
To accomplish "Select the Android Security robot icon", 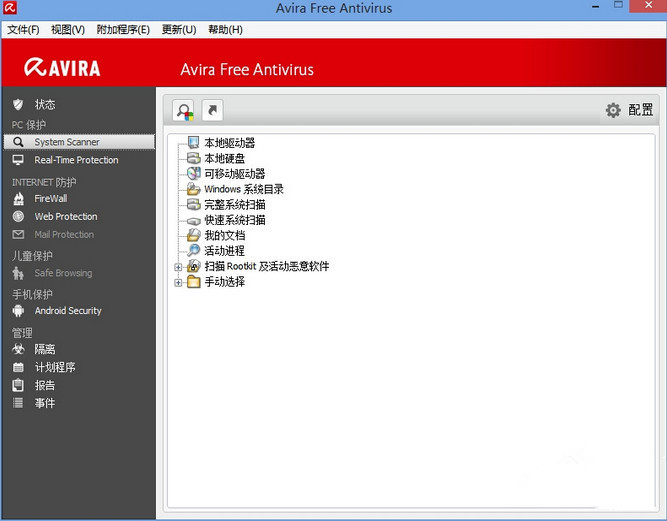I will [x=17, y=311].
